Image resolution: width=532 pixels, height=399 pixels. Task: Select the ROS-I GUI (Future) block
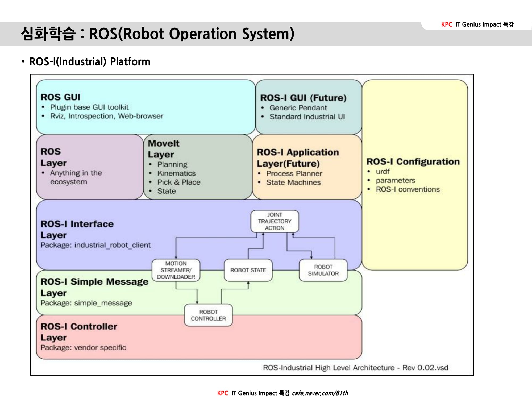(x=309, y=107)
